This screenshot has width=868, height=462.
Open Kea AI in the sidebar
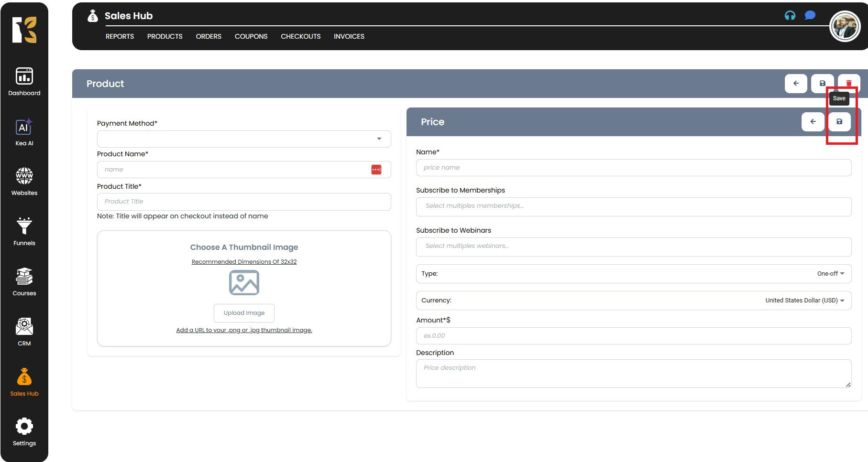click(24, 132)
